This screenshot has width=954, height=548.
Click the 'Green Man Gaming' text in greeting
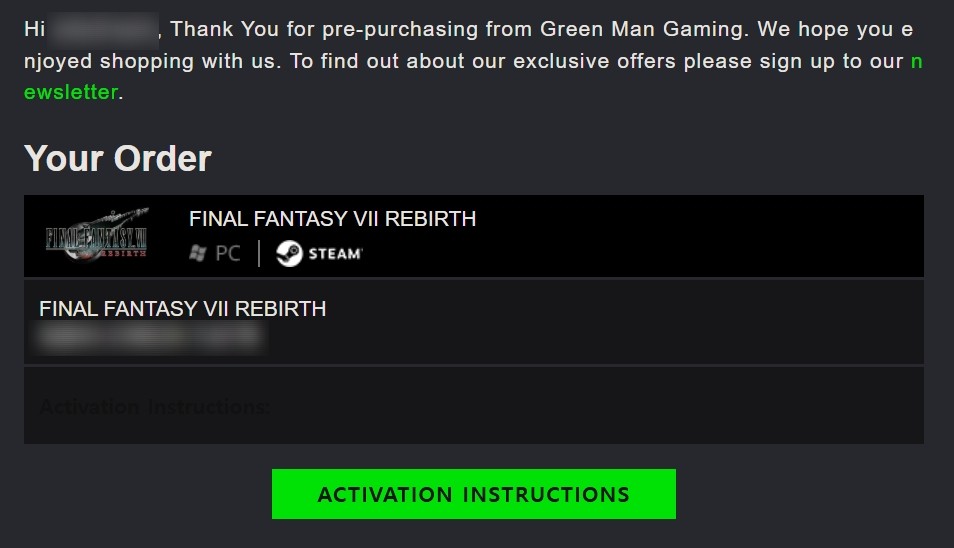[x=641, y=29]
